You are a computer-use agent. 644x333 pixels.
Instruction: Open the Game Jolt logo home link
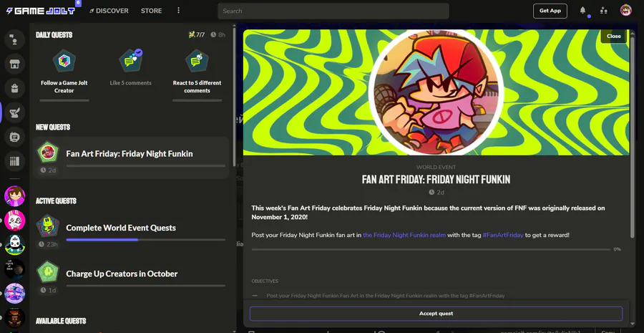[41, 11]
